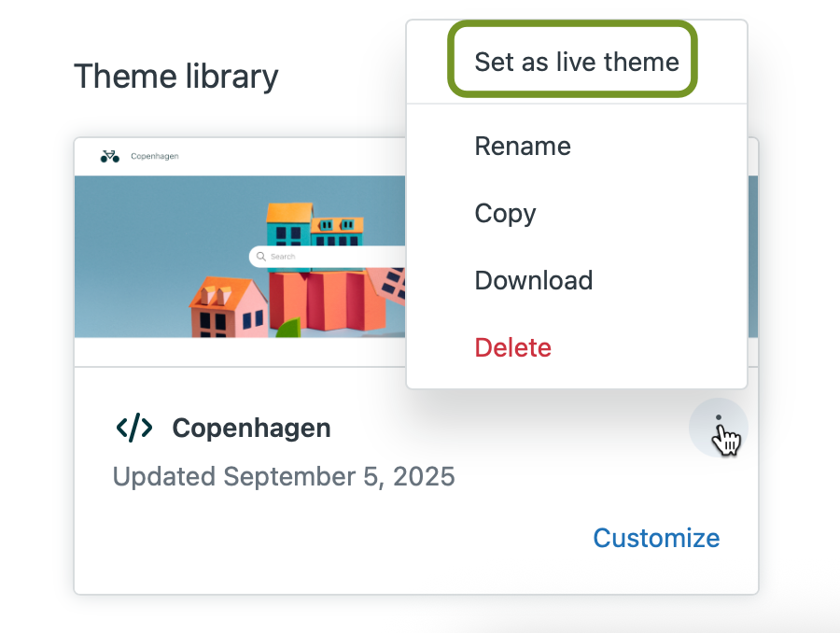Open the theme options three-dot menu

tap(718, 428)
